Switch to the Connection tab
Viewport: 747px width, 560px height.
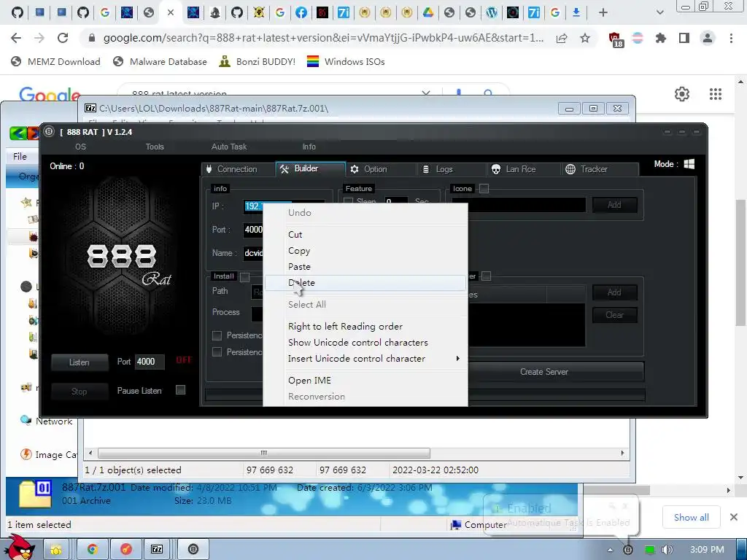(x=238, y=169)
